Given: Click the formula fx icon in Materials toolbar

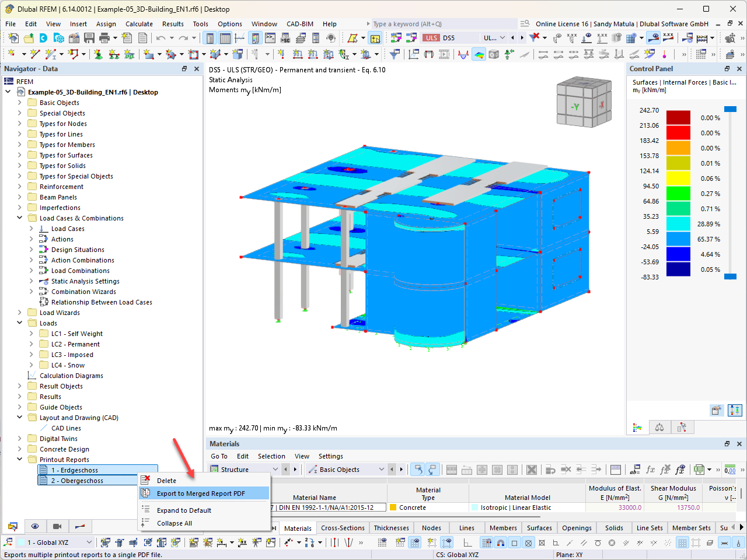Looking at the screenshot, I should point(650,470).
